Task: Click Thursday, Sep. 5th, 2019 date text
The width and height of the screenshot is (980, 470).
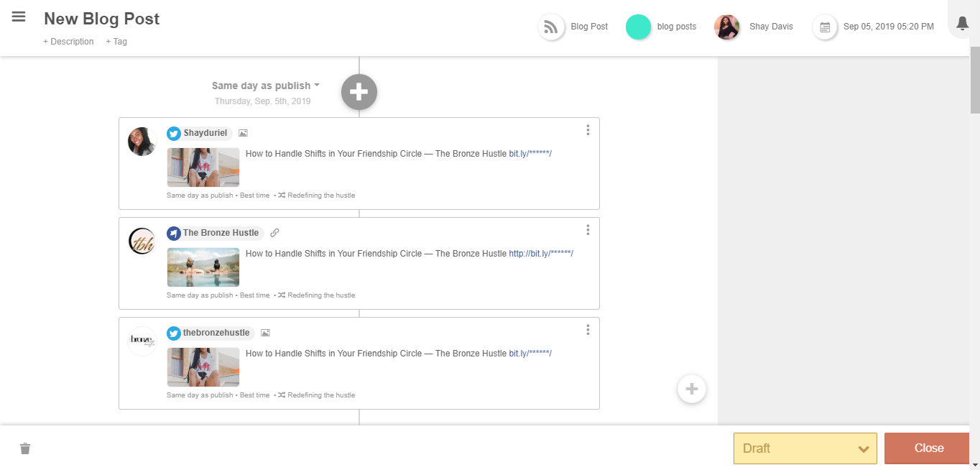Action: click(263, 101)
